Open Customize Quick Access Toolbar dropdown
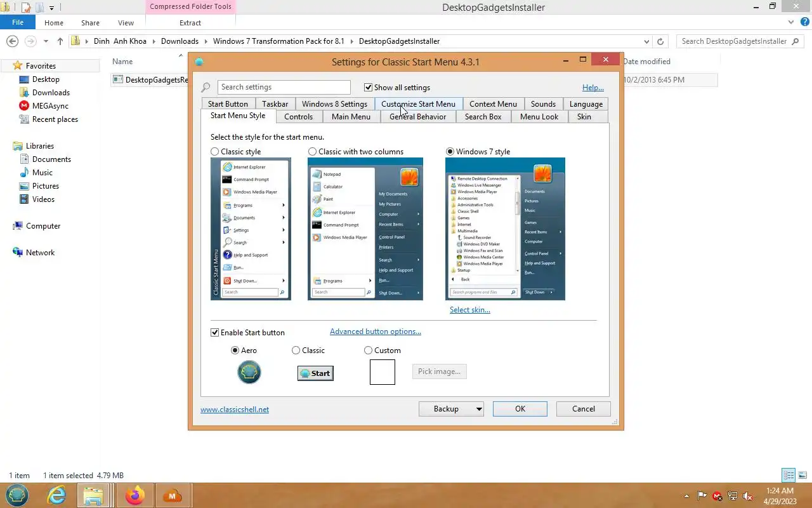This screenshot has height=508, width=812. click(51, 8)
